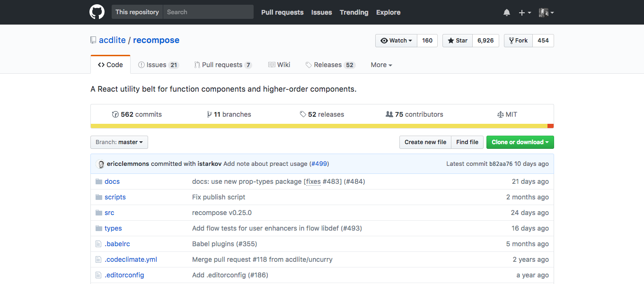Open the user avatar menu
644x284 pixels.
[x=547, y=13]
